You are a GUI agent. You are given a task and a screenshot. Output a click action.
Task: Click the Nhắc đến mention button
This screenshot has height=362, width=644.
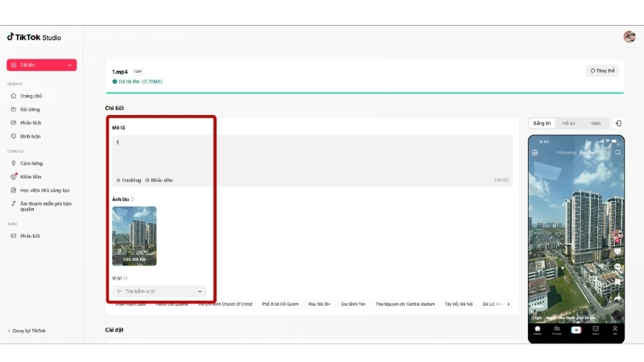pos(159,180)
